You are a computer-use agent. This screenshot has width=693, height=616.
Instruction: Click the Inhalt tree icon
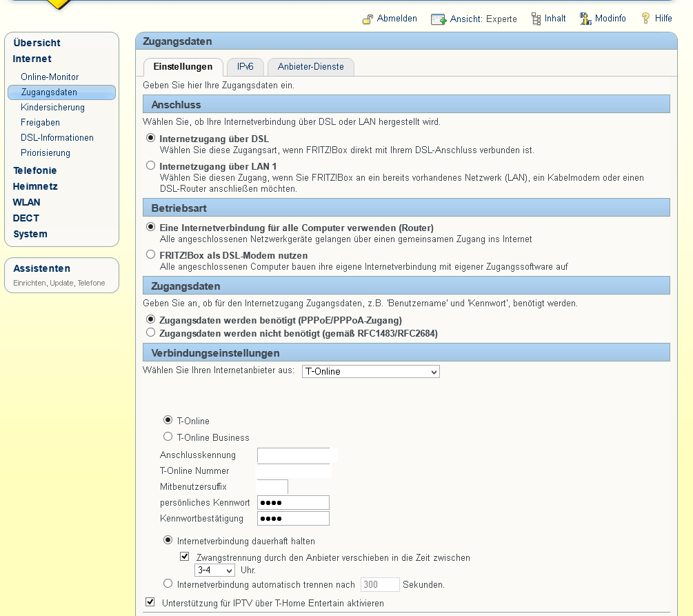click(x=536, y=19)
